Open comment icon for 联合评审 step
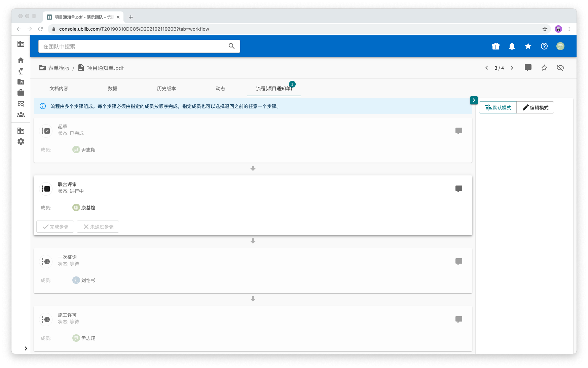This screenshot has width=588, height=368. tap(458, 189)
